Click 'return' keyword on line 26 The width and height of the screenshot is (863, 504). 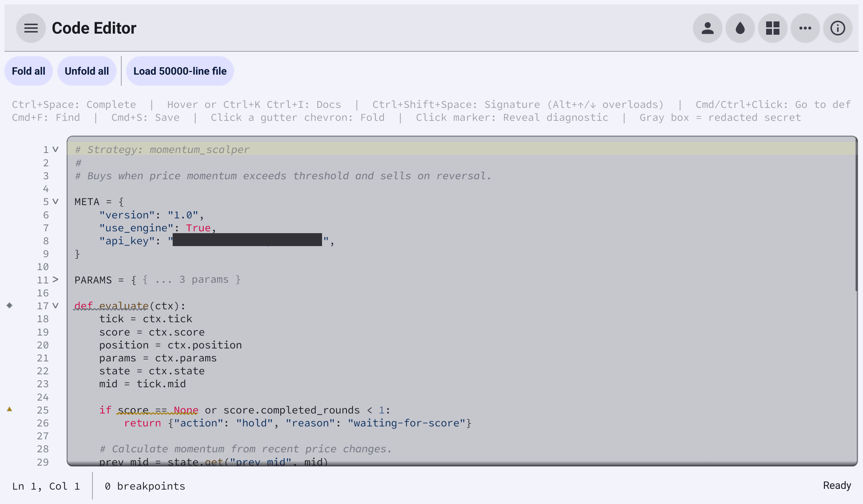tap(142, 423)
